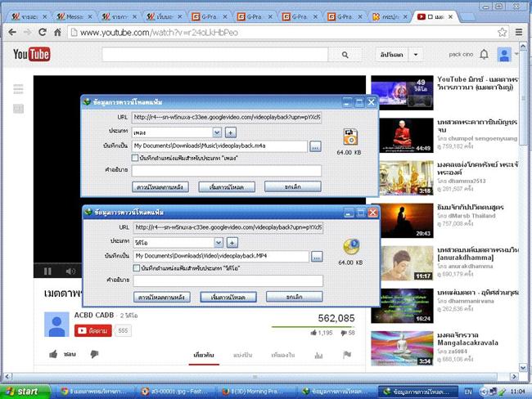Open the video statistics chart icon
The width and height of the screenshot is (532, 399).
[318, 356]
